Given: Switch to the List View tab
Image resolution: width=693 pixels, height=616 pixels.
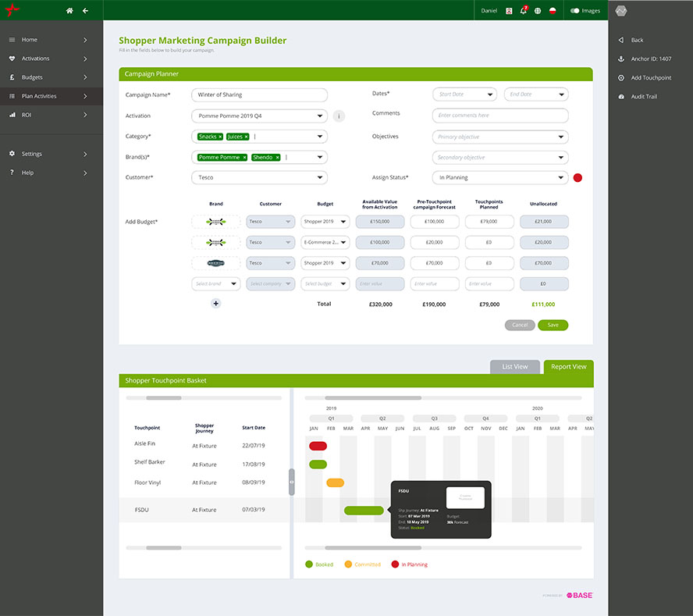Looking at the screenshot, I should click(x=514, y=366).
